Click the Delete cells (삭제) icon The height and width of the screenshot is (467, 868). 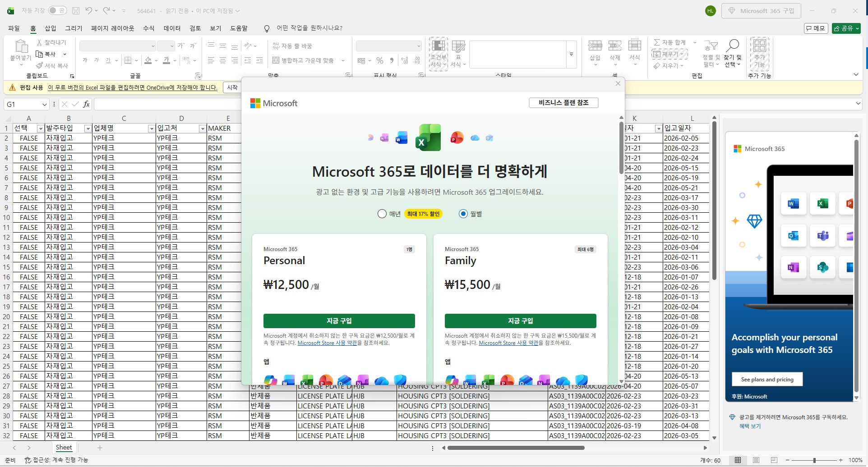[615, 46]
